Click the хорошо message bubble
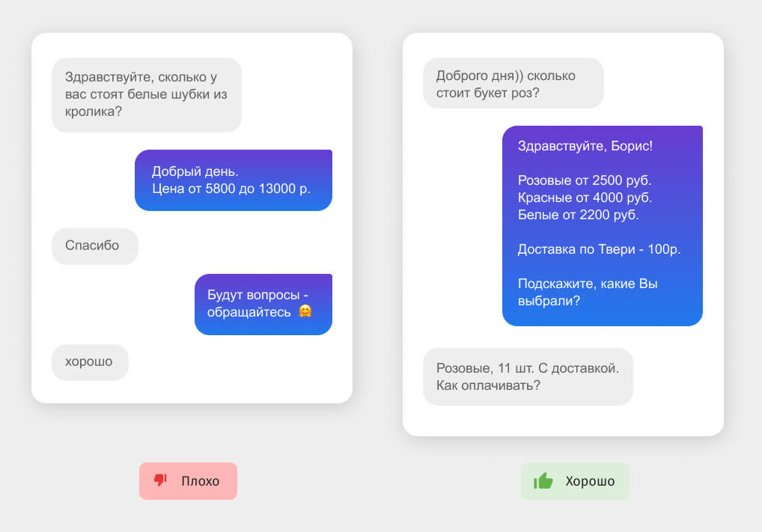Image resolution: width=762 pixels, height=532 pixels. (90, 362)
